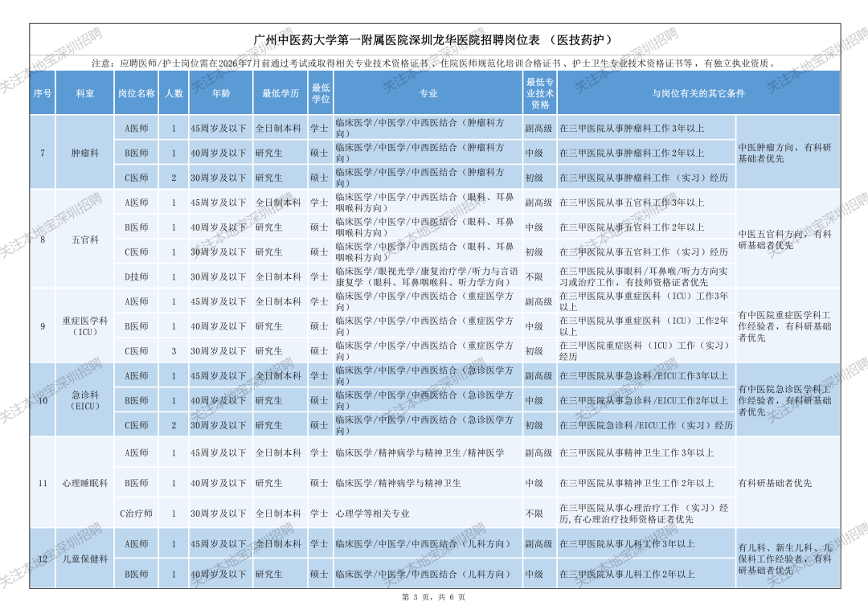Click the 肿瘤科 department cell
This screenshot has height=614, width=868.
pos(84,153)
